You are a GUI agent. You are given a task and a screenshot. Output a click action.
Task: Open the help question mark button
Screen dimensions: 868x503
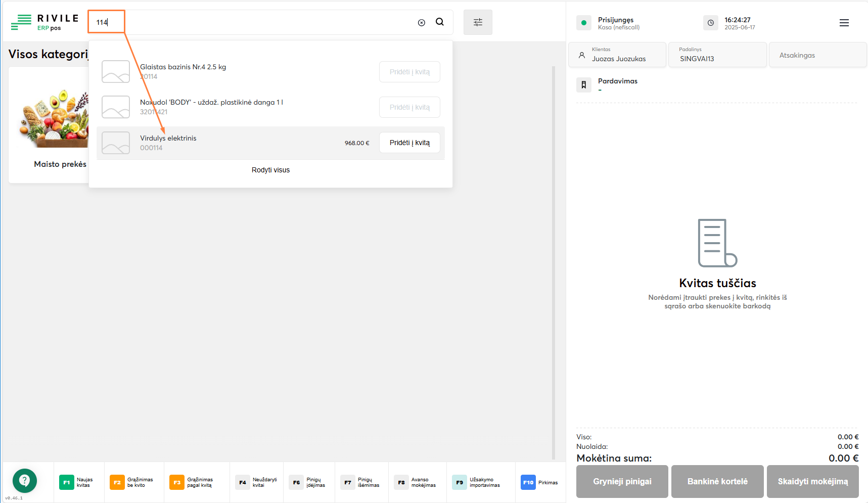coord(24,480)
